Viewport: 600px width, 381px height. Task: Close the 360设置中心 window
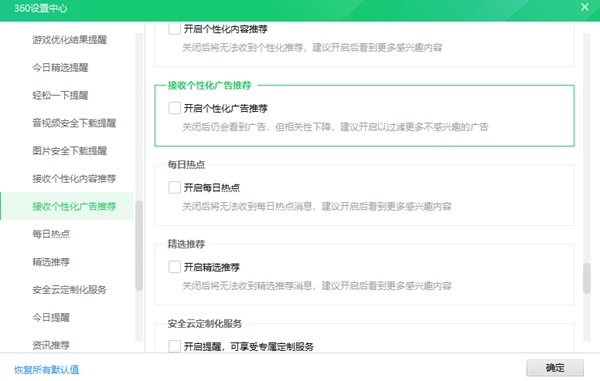[584, 7]
